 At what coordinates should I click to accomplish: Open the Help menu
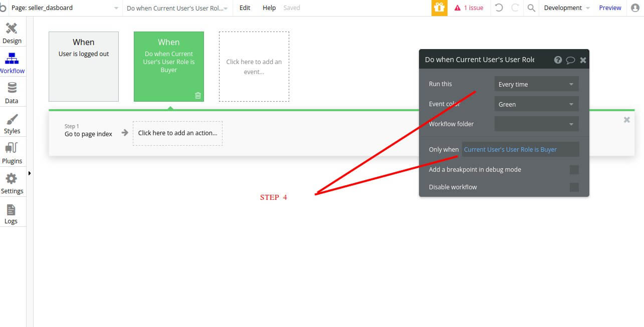pos(269,8)
